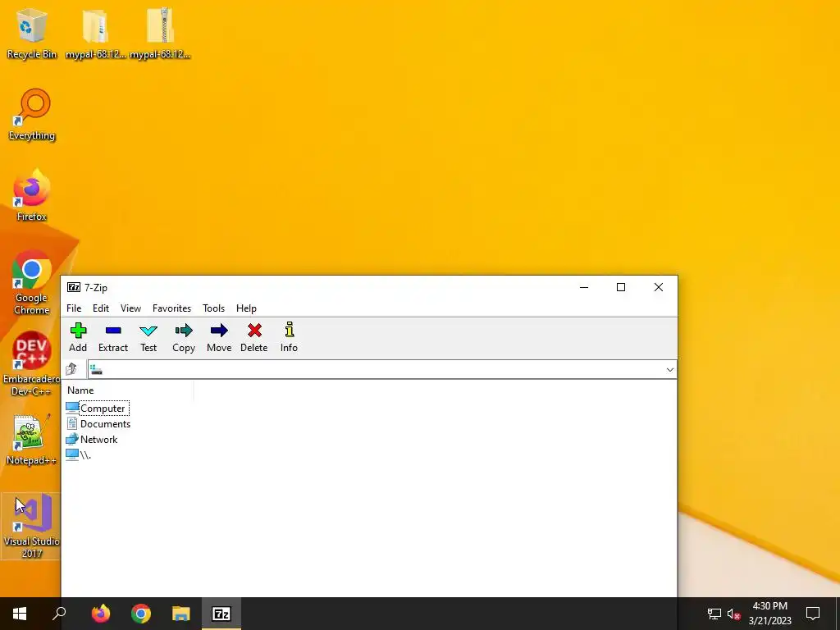Select the 'Documents' row text
Image resolution: width=840 pixels, height=630 pixels.
(x=106, y=424)
